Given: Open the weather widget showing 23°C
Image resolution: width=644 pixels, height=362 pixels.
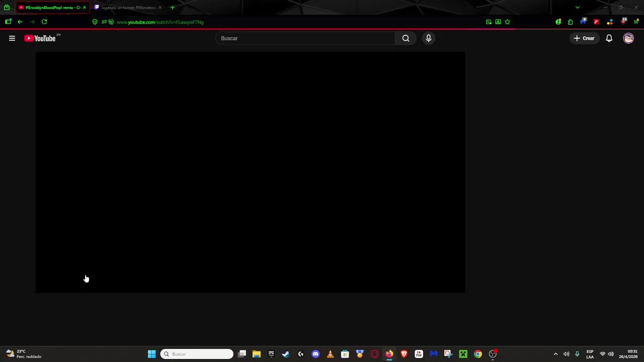Looking at the screenshot, I should [x=24, y=354].
